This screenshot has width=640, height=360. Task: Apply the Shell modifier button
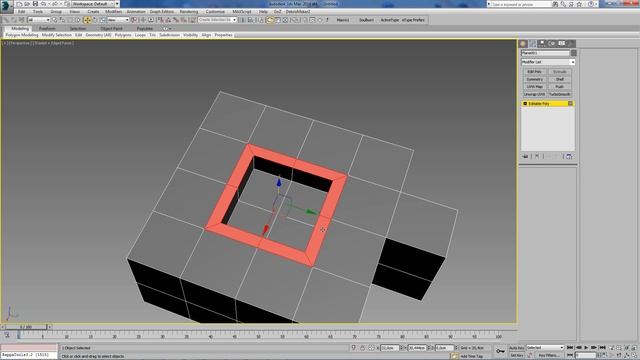tap(560, 79)
